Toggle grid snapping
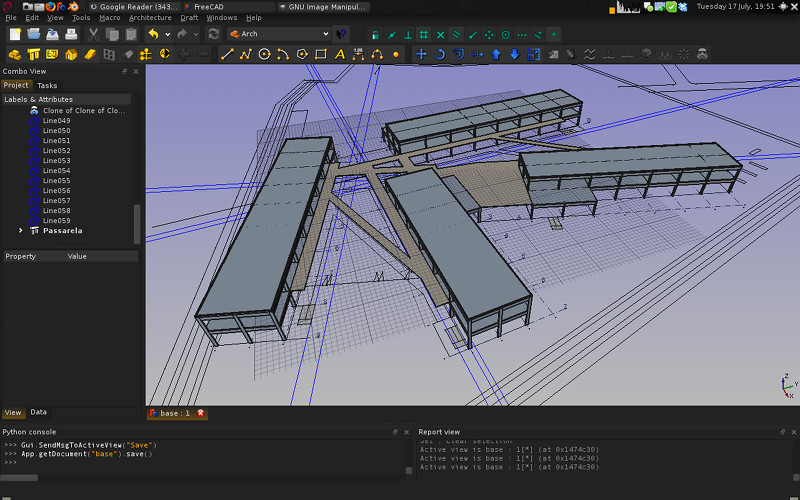800x500 pixels. [x=423, y=35]
